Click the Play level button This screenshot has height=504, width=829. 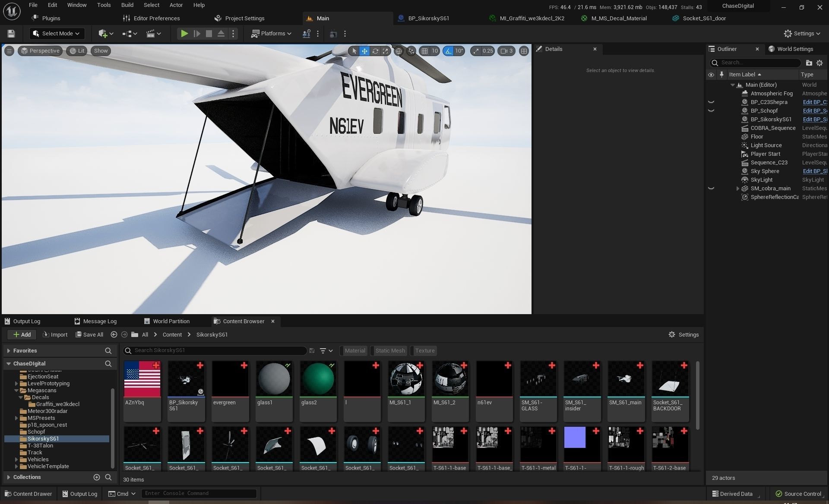click(x=184, y=34)
